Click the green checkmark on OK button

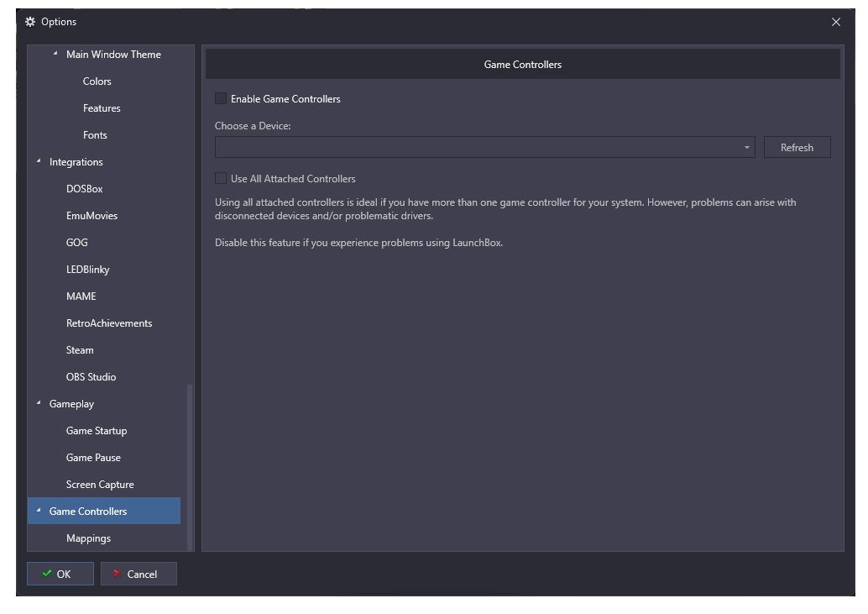(x=46, y=574)
